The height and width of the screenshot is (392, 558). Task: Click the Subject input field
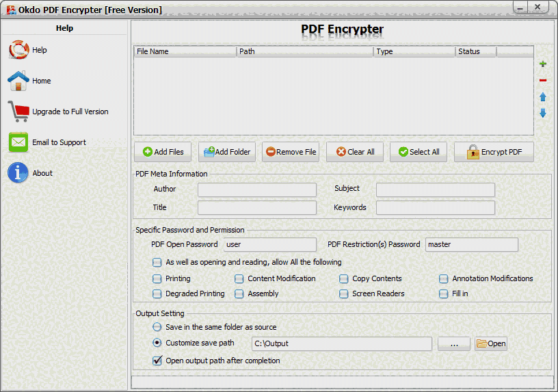click(435, 190)
